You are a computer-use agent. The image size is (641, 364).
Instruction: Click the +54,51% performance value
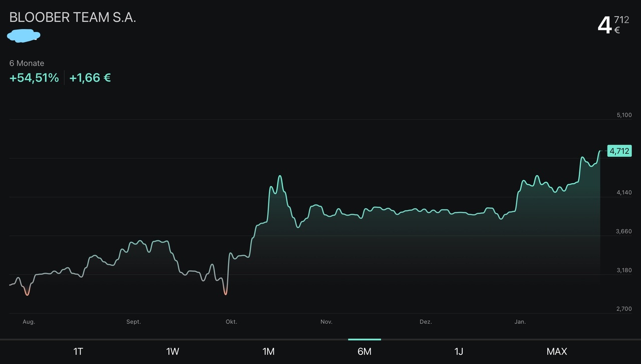tap(34, 78)
